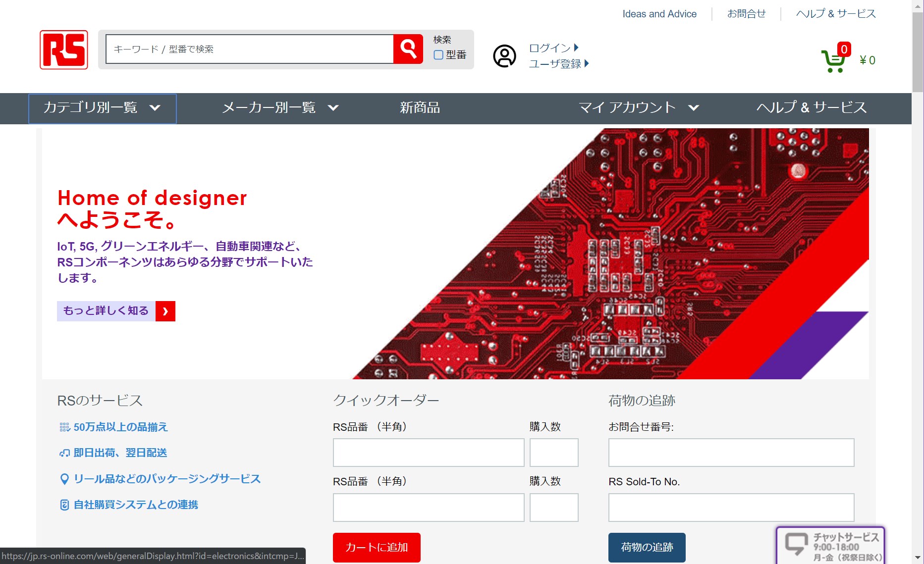The image size is (924, 564).
Task: Click the first RS品番 input field
Action: tap(429, 453)
